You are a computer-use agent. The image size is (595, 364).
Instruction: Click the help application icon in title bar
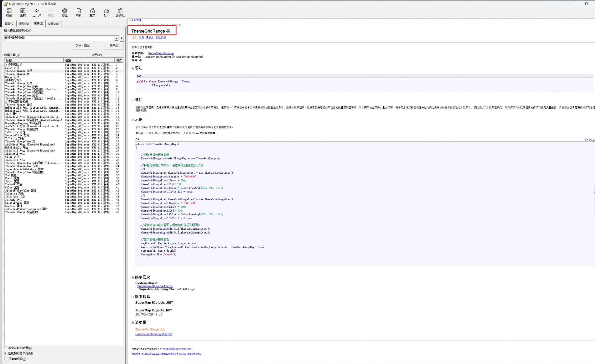(x=6, y=4)
